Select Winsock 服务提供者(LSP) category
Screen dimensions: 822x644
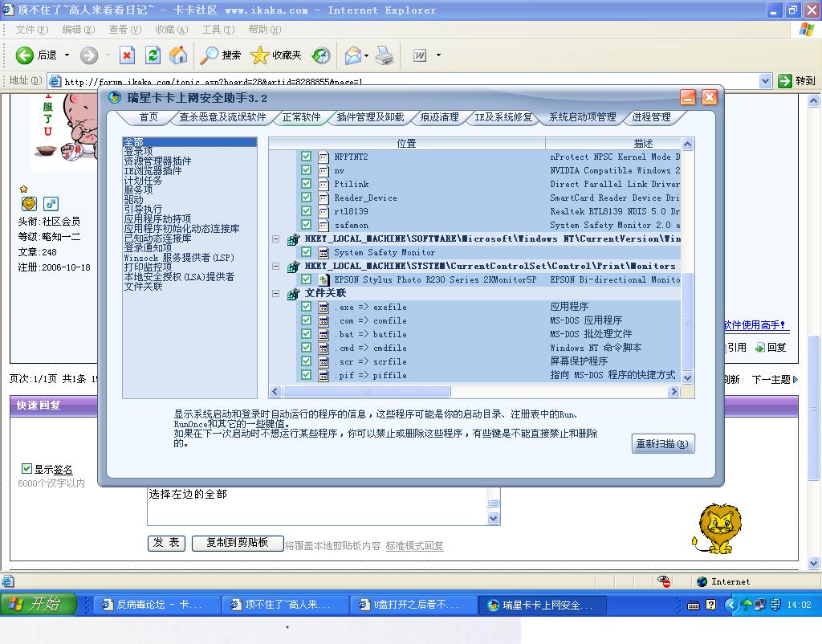179,258
